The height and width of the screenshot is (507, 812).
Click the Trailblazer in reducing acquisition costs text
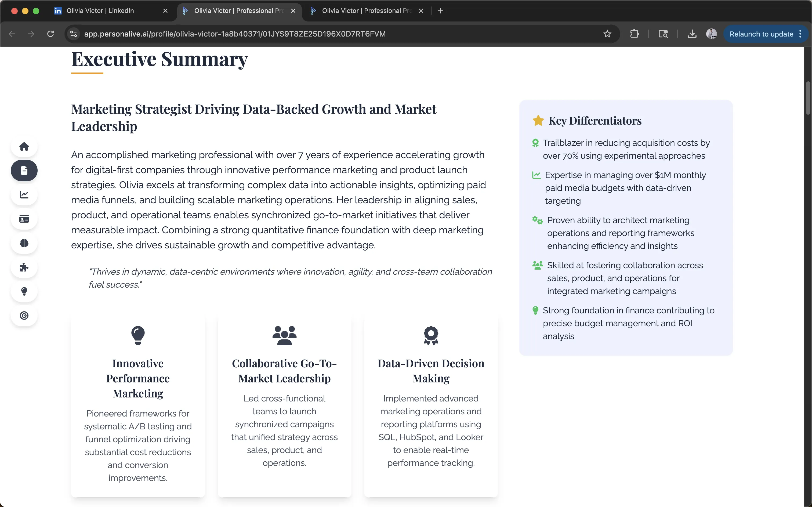pos(626,149)
